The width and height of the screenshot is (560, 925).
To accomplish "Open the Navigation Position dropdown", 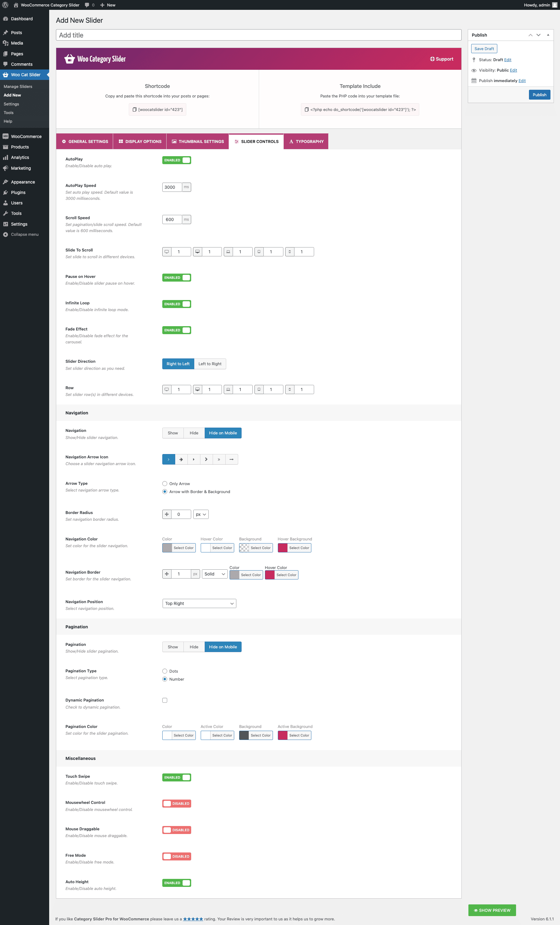I will tap(199, 603).
